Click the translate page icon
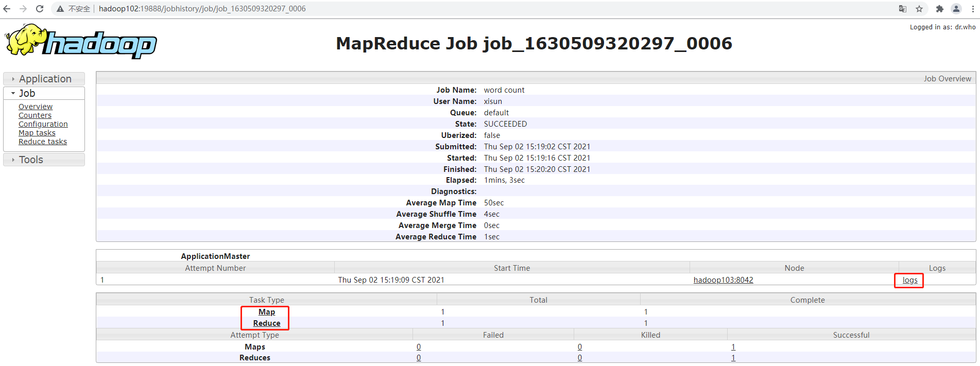Image resolution: width=980 pixels, height=366 pixels. pyautogui.click(x=902, y=9)
